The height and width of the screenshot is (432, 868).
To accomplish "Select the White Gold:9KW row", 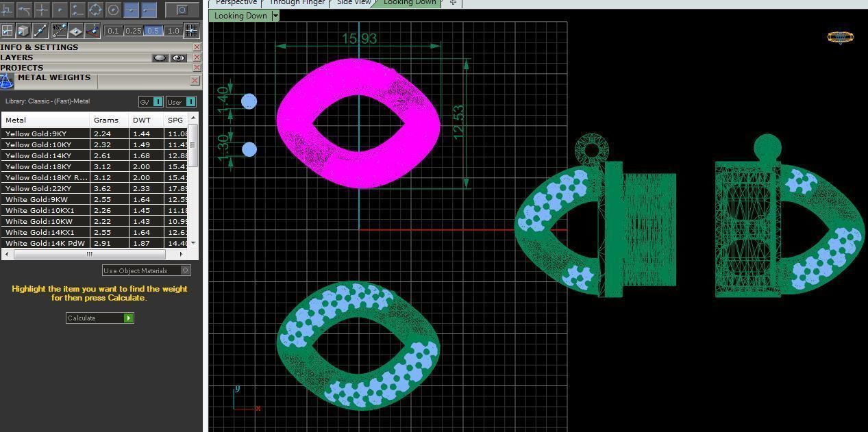I will point(95,199).
